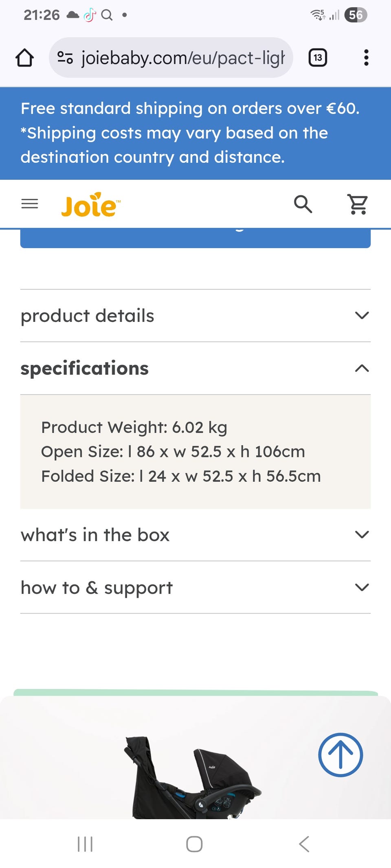391x868 pixels.
Task: Tap the stroller product image
Action: pos(191,777)
